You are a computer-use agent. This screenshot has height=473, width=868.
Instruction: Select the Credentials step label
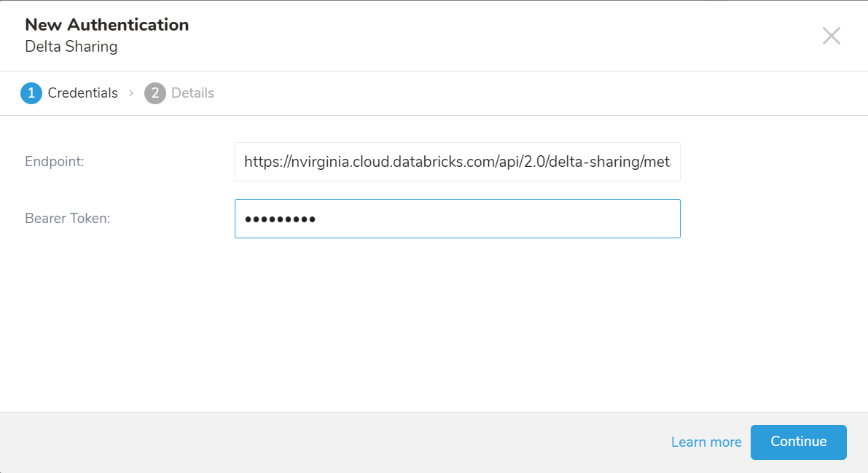pyautogui.click(x=82, y=93)
